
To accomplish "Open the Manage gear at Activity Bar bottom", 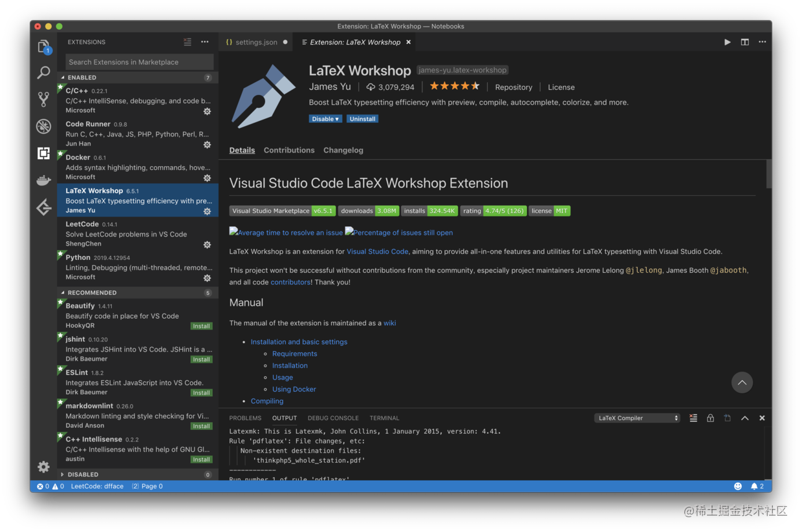I will (43, 467).
